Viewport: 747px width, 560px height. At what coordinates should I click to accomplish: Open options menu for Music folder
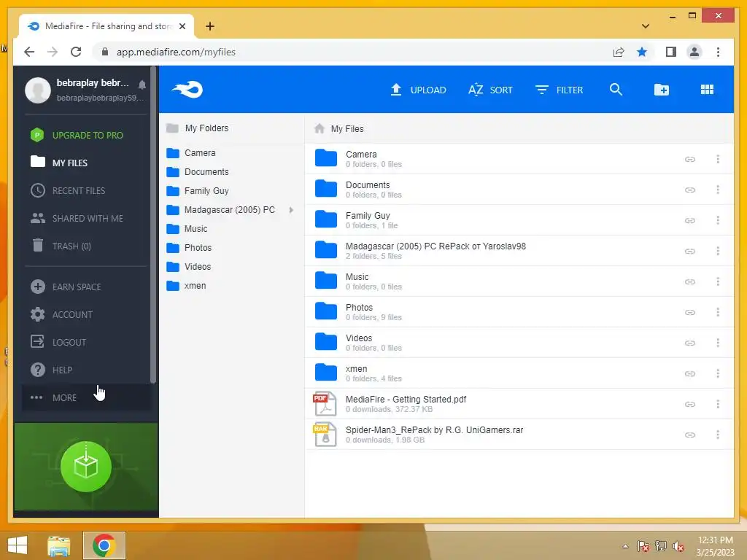click(x=718, y=281)
